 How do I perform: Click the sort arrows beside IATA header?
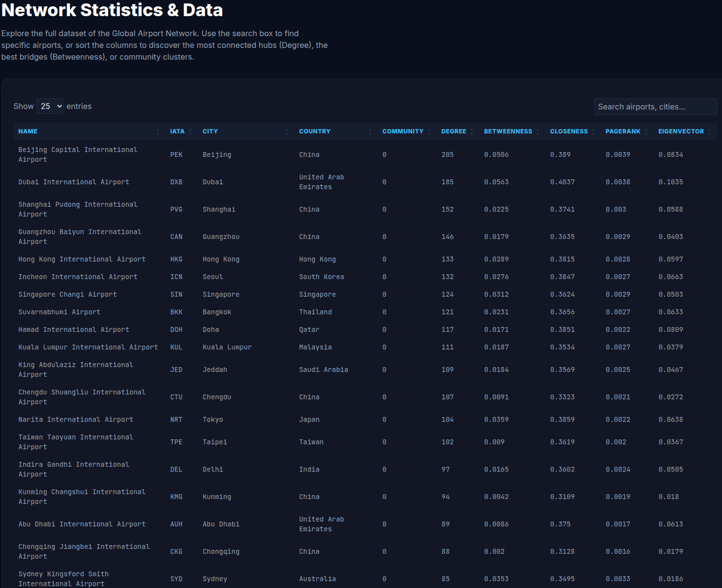190,131
